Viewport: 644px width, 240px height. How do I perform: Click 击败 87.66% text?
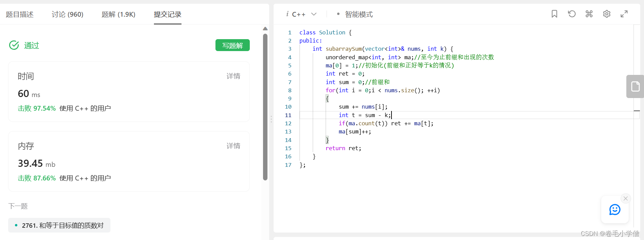point(37,178)
